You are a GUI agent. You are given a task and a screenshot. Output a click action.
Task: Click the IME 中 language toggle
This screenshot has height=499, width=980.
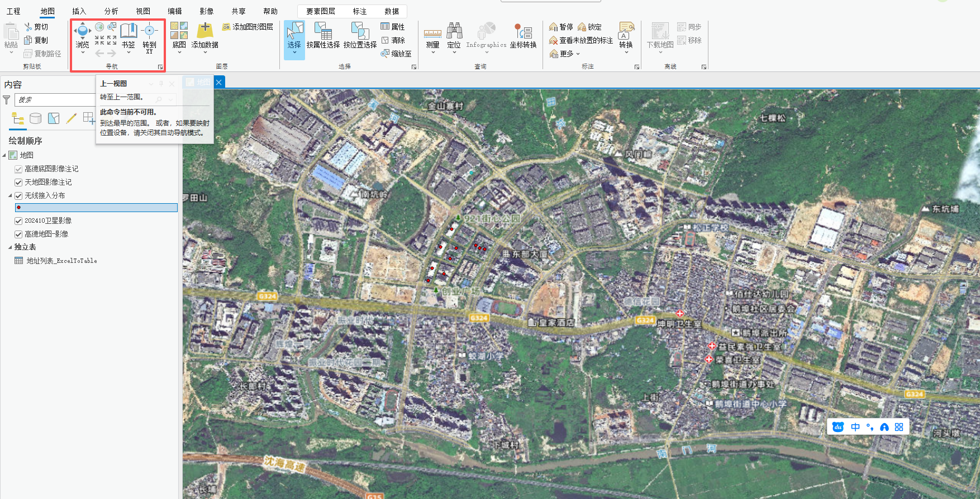tap(855, 427)
